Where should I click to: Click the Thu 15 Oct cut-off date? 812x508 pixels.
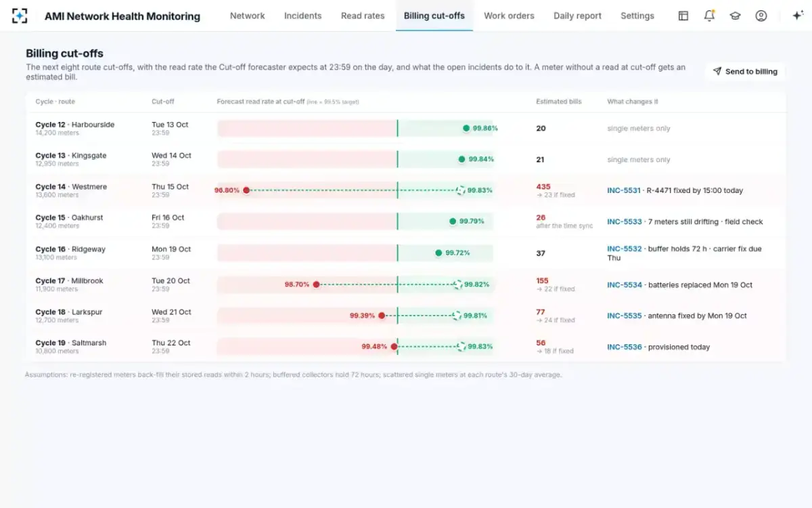pos(171,187)
